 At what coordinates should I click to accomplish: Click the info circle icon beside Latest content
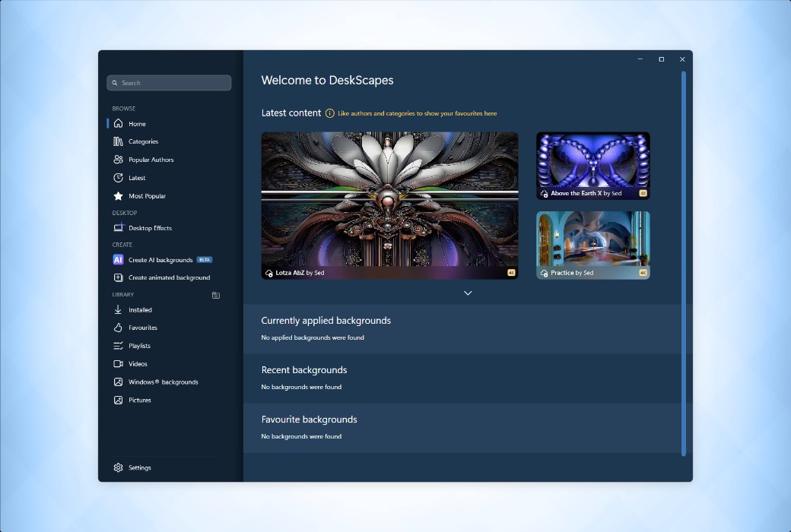click(329, 113)
